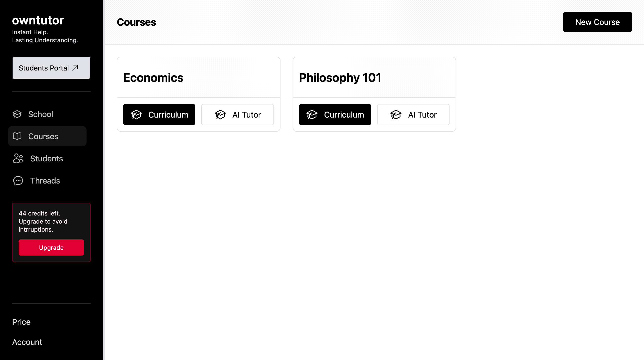Click the graduation cap icon on Philosophy 101 Curriculum

tap(312, 115)
